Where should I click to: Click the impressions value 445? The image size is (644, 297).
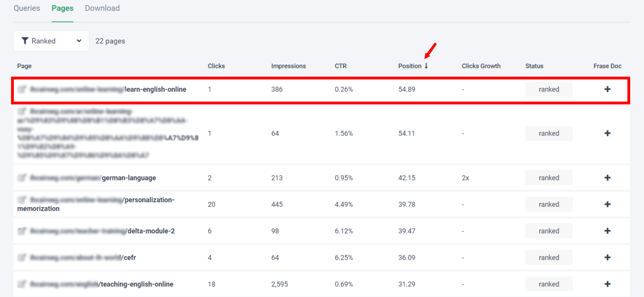277,204
